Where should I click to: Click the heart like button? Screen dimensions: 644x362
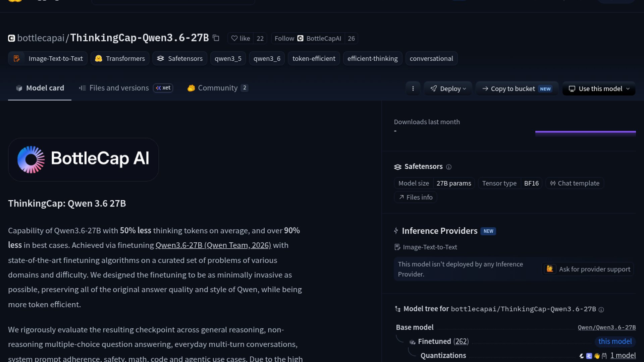240,38
